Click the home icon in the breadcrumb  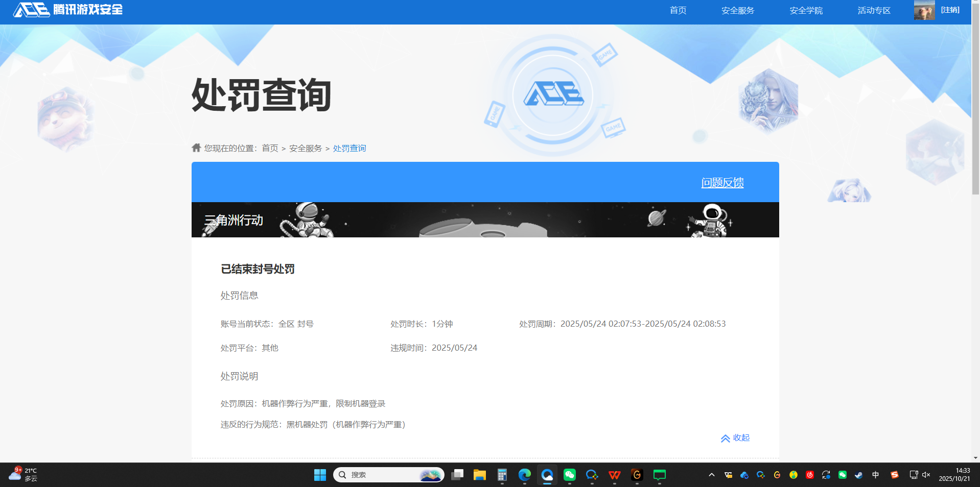(x=196, y=148)
